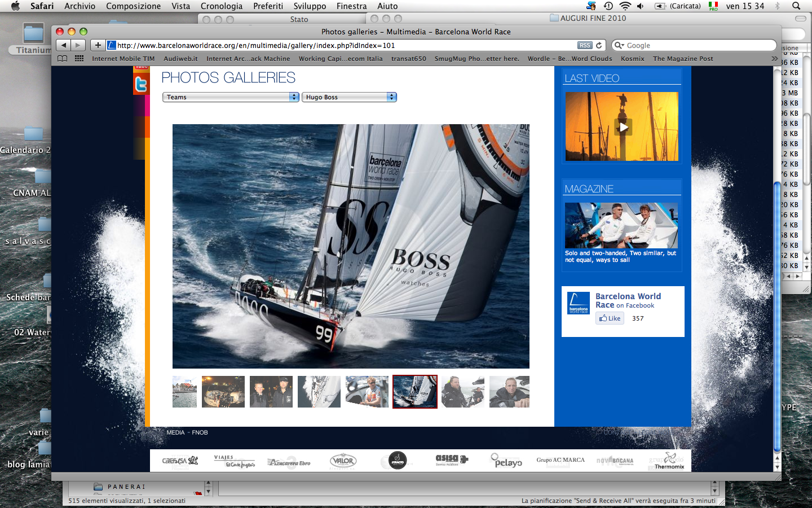Reload the page with the refresh icon

pyautogui.click(x=599, y=45)
